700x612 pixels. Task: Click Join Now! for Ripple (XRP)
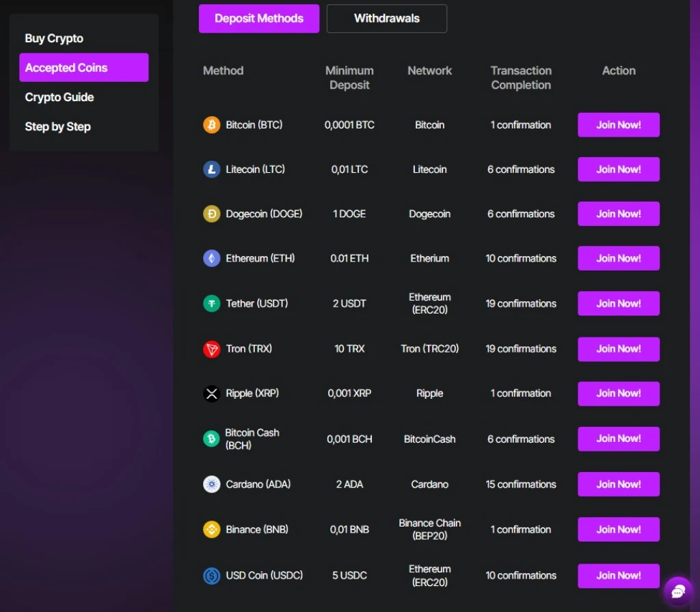pyautogui.click(x=618, y=393)
